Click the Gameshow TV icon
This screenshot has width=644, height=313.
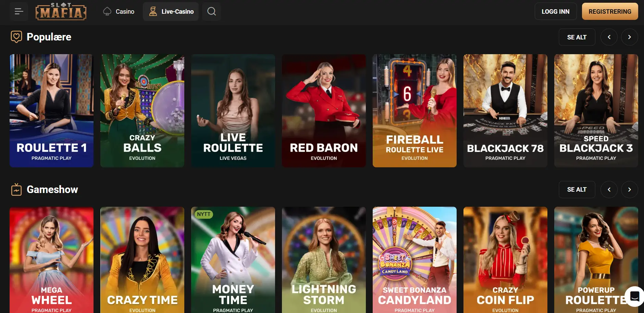(x=16, y=189)
